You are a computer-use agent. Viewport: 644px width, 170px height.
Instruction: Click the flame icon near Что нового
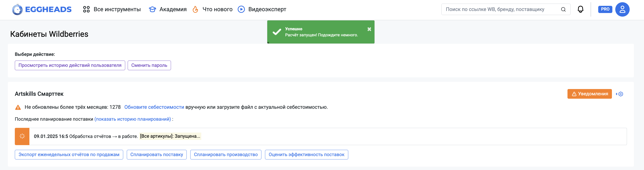pyautogui.click(x=195, y=9)
